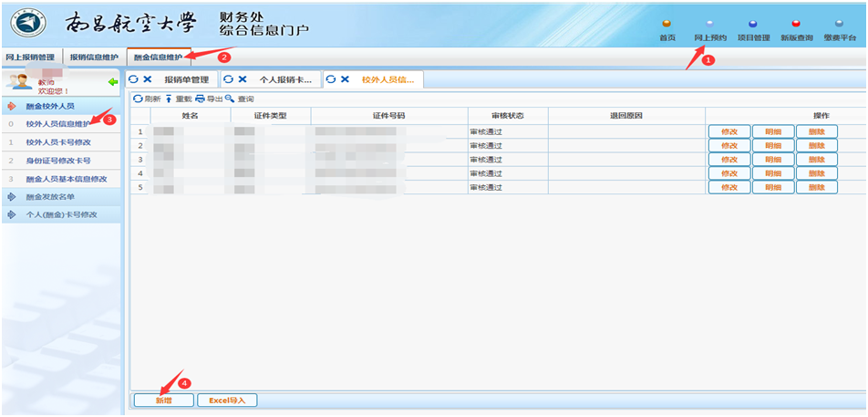Click 删除 in the fifth row

coord(816,188)
